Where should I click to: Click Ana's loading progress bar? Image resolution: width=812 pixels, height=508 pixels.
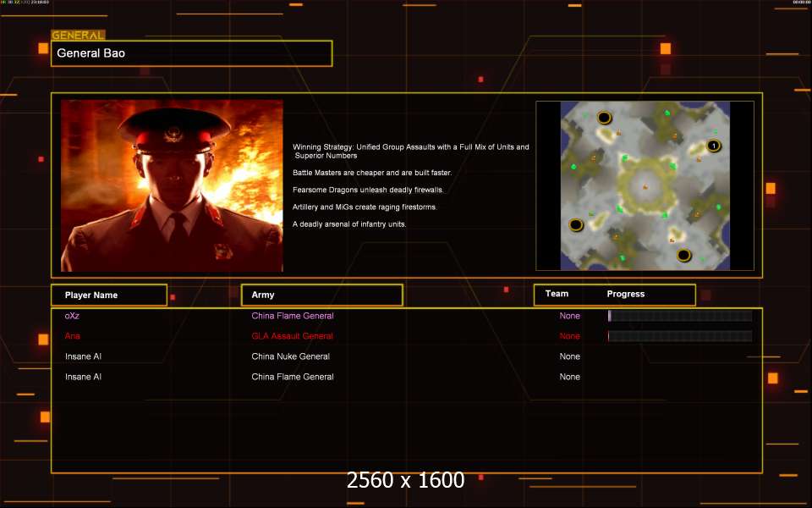tap(680, 336)
